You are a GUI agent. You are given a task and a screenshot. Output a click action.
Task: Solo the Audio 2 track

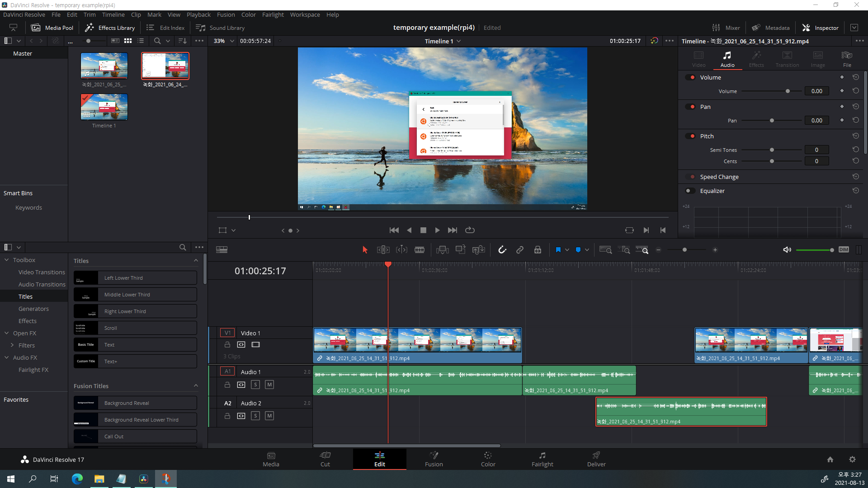255,416
